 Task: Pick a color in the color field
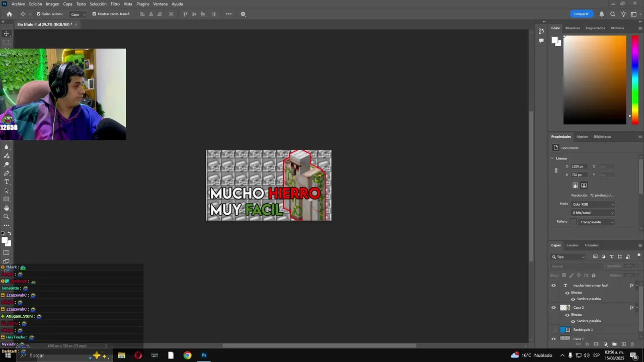595,80
